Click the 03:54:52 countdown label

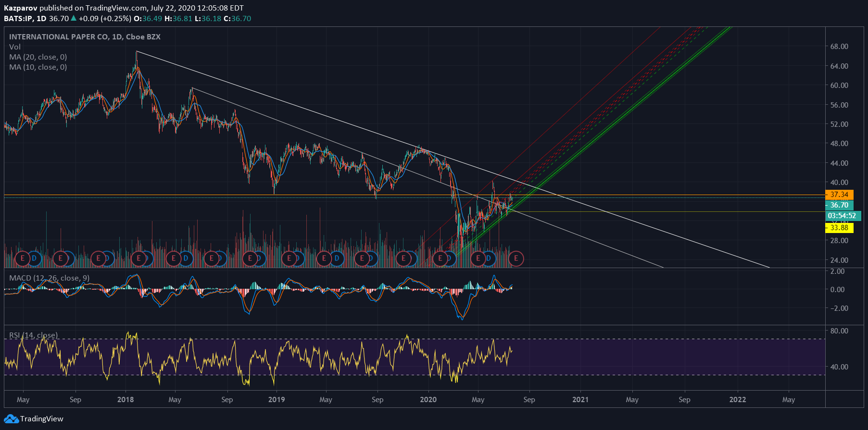[x=843, y=216]
